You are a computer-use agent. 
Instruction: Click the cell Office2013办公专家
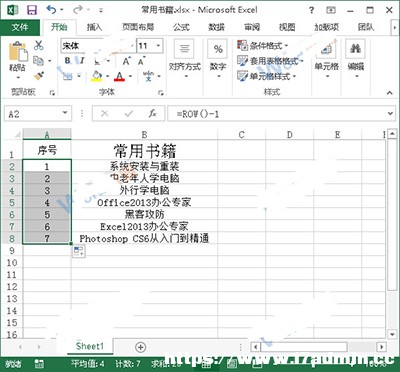tap(144, 202)
